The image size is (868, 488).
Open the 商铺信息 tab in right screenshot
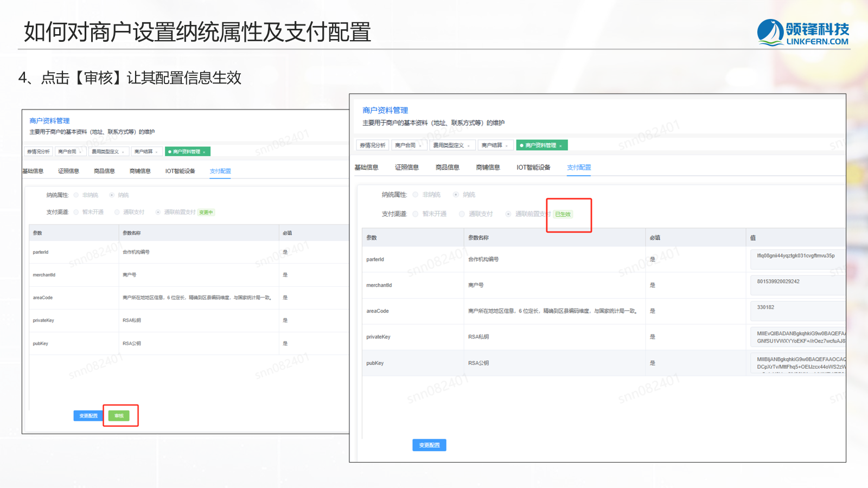[x=488, y=168]
